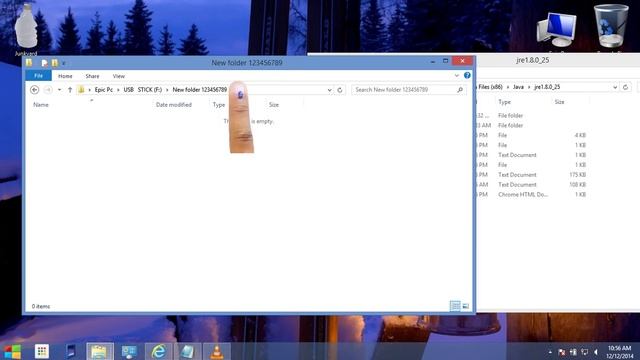Launch Internet Explorer from the taskbar

(158, 351)
